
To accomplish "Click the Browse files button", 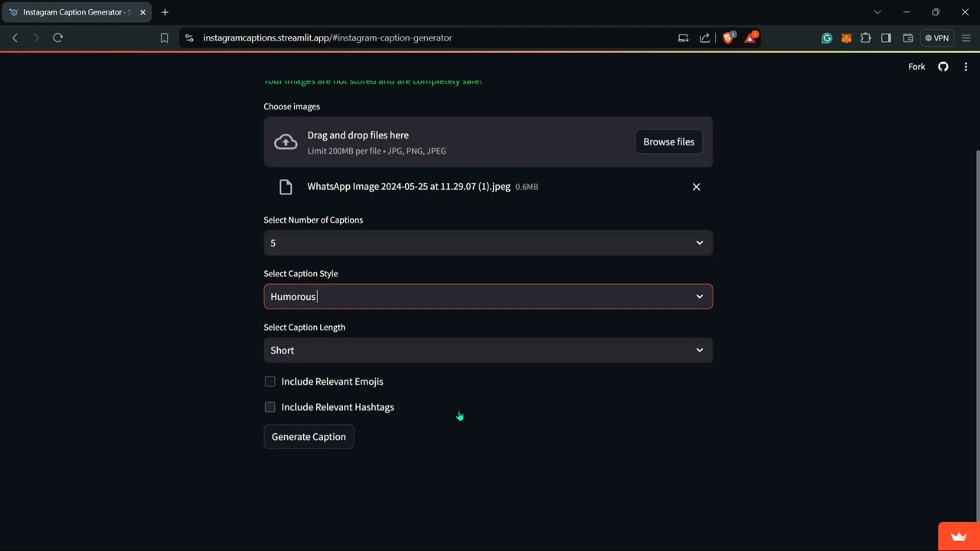I will pyautogui.click(x=668, y=142).
